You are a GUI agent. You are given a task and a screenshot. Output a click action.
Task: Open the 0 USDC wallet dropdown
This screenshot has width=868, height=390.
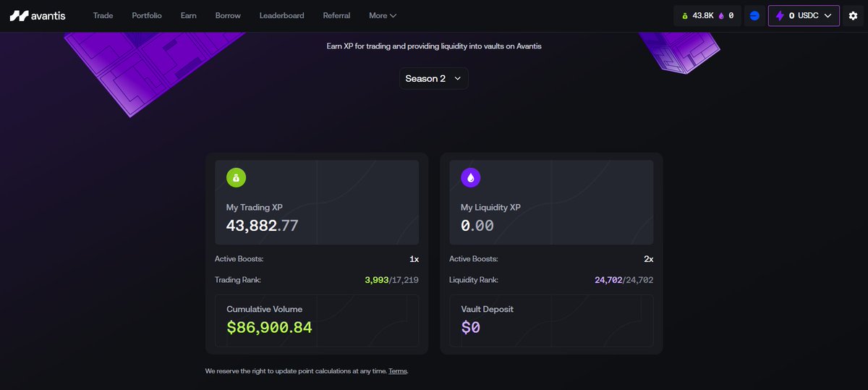[804, 16]
